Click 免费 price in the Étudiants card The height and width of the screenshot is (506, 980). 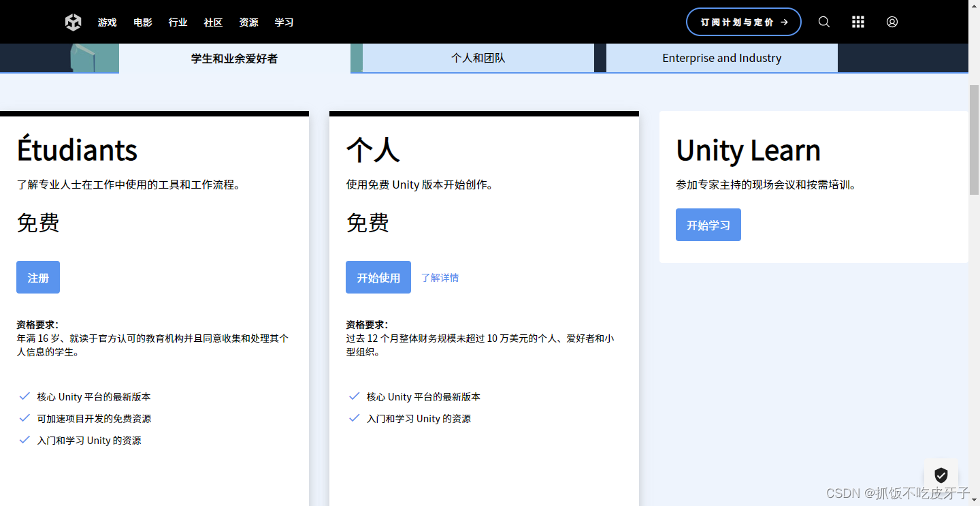click(x=38, y=223)
